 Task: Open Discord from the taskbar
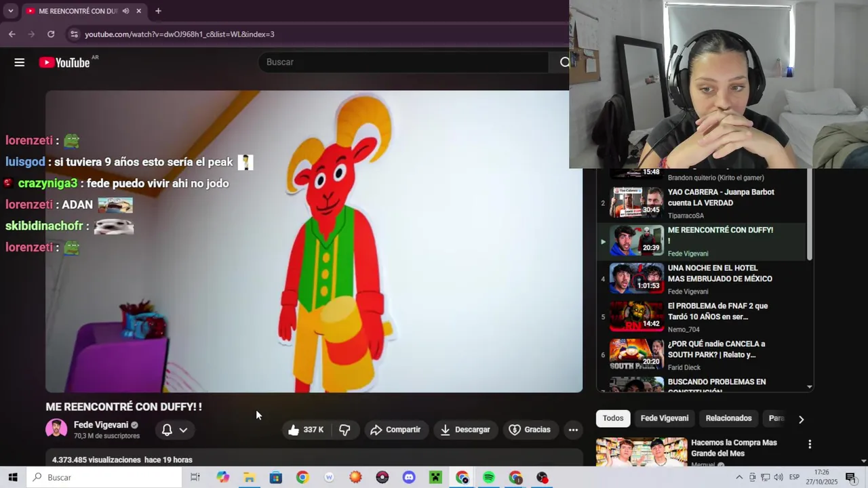coord(409,477)
